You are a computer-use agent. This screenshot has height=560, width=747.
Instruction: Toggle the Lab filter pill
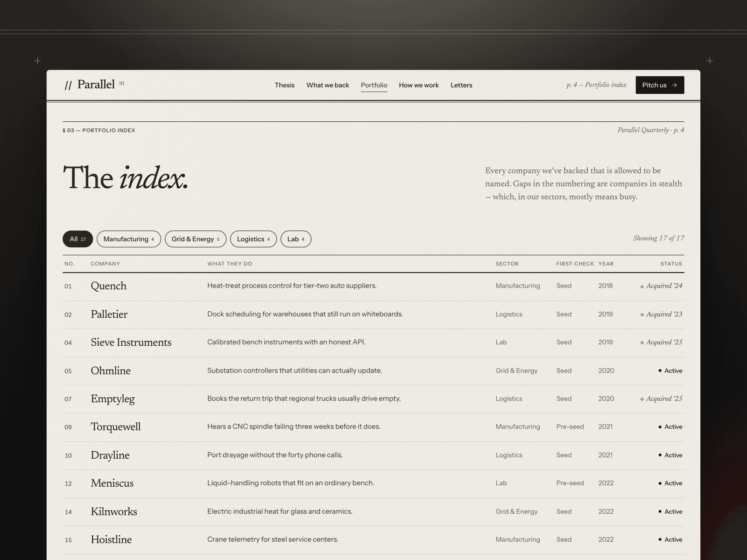coord(296,239)
